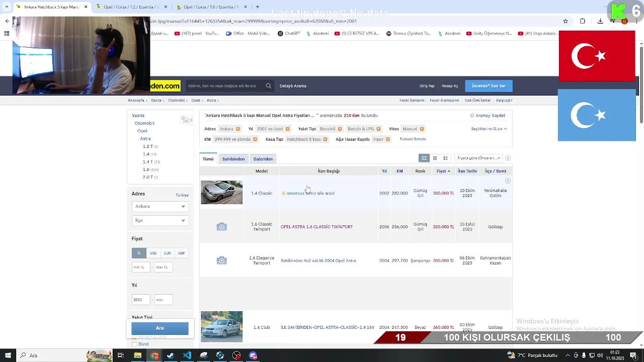Open the silver Astra 1.4 Classic thumbnail
This screenshot has height=362, width=644.
point(221,193)
